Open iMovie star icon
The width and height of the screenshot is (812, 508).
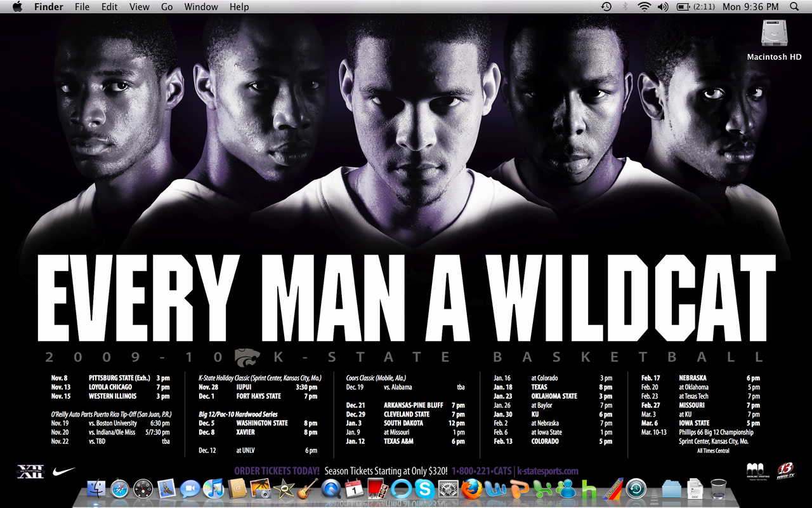(x=284, y=488)
